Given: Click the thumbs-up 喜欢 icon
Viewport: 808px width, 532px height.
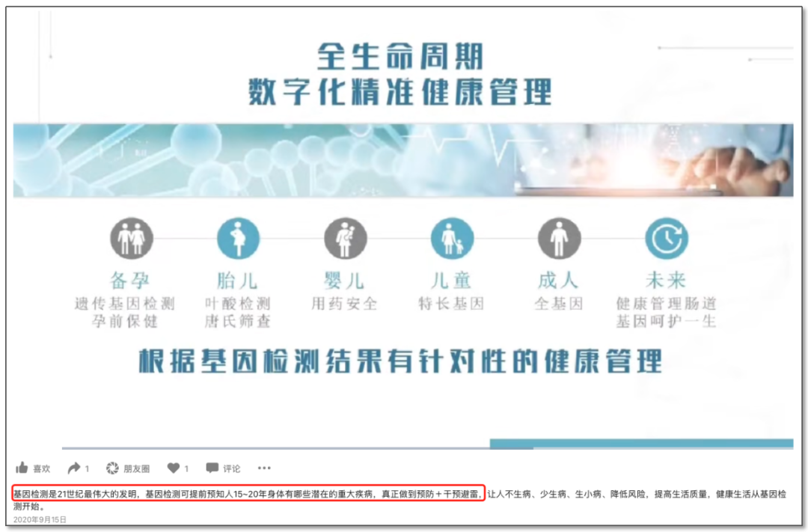Looking at the screenshot, I should coord(22,468).
